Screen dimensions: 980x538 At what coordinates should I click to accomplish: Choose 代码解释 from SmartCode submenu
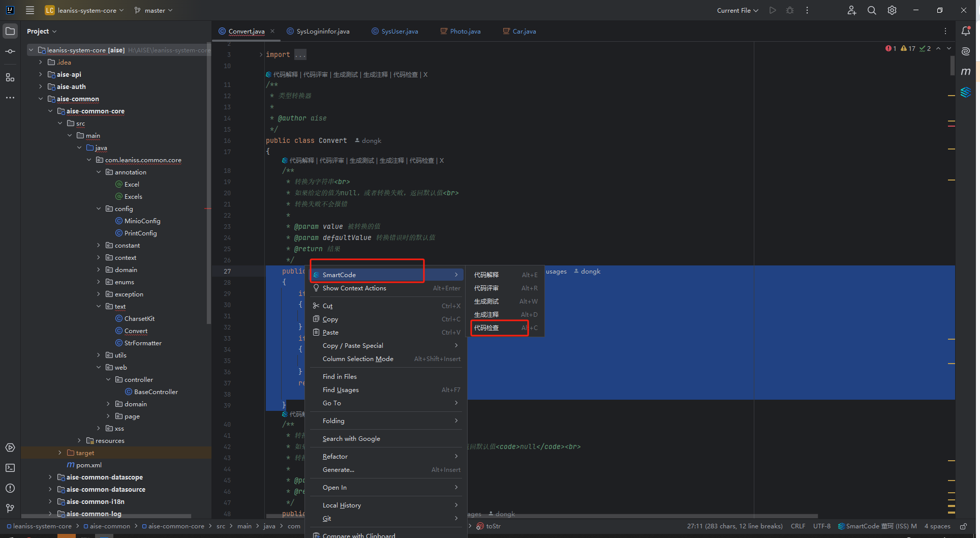coord(506,275)
